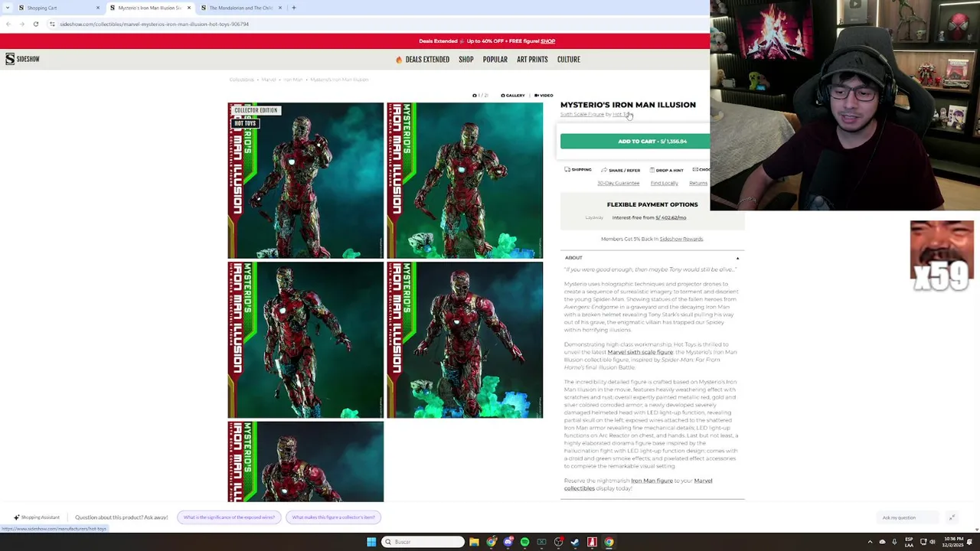Switch to The Mandalorian and The Child tab
This screenshot has width=980, height=551.
click(x=241, y=8)
